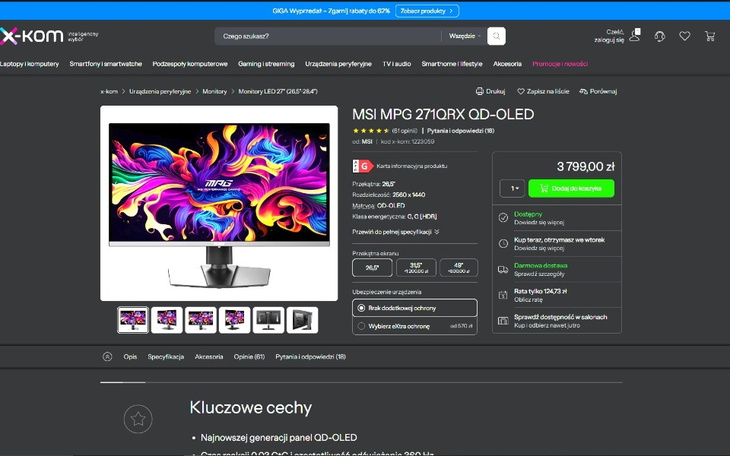Click the Porównaj compare icon
The height and width of the screenshot is (456, 730).
pyautogui.click(x=583, y=91)
